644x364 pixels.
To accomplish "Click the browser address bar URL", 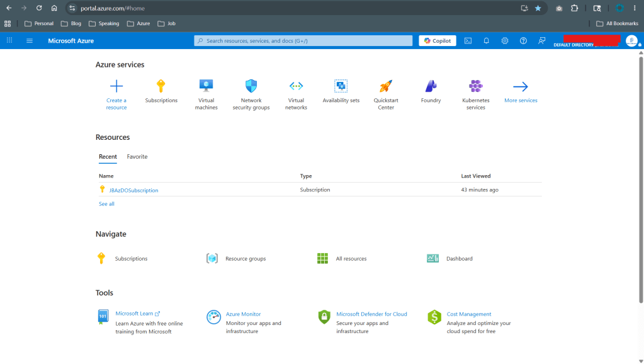I will click(113, 8).
